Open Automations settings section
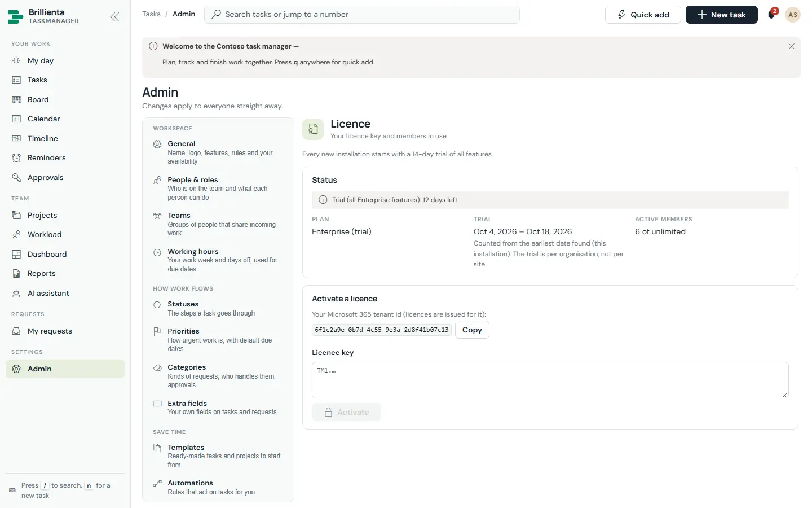The width and height of the screenshot is (812, 508). click(218, 487)
